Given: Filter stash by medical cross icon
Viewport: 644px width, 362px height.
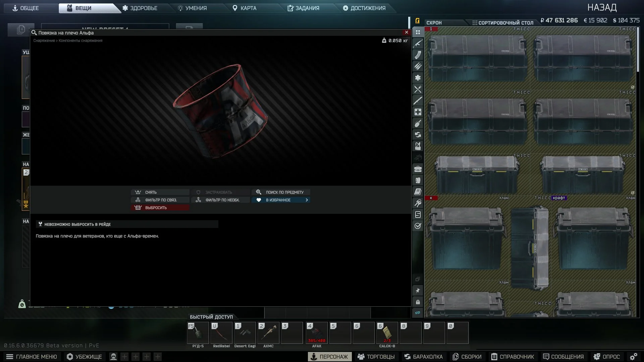Looking at the screenshot, I should click(418, 112).
